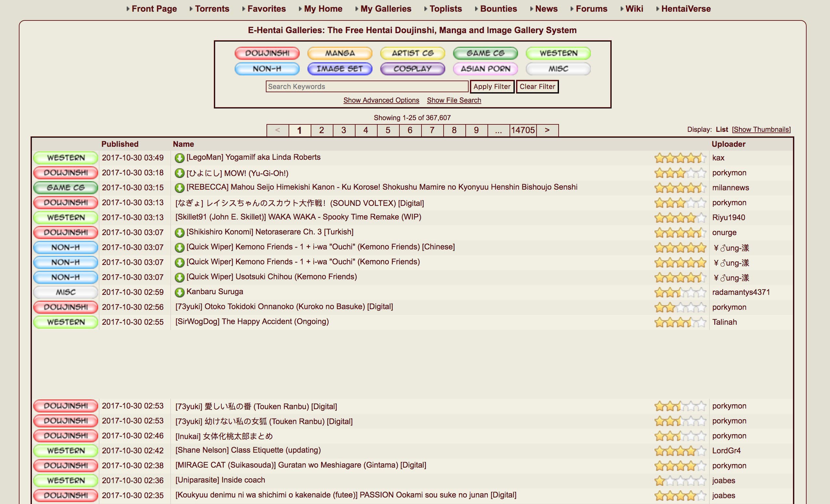
Task: Toggle the NON-H category filter in search box
Action: pyautogui.click(x=267, y=69)
